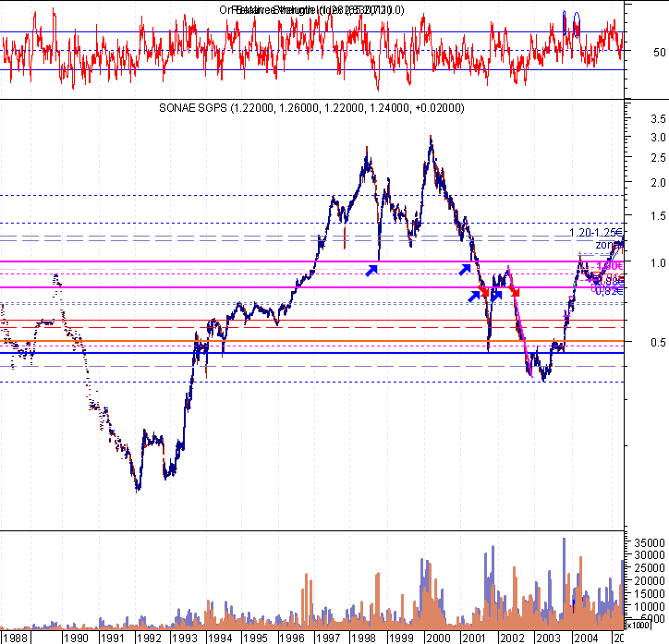Click the 1988 year label
Image resolution: width=669 pixels, height=644 pixels.
16,638
